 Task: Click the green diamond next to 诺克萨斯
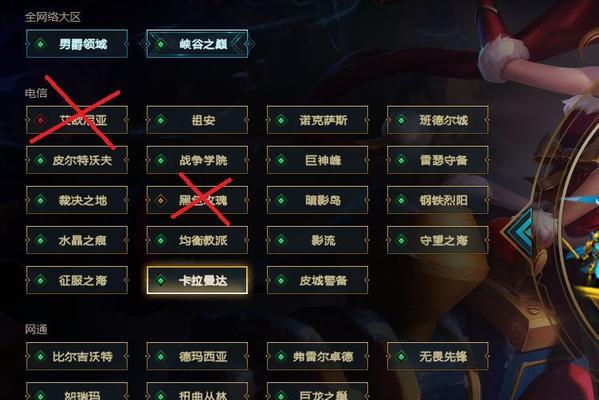[x=281, y=120]
